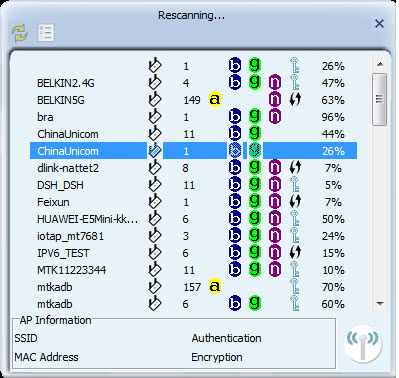399x378 pixels.
Task: Click the 96% signal value for bra
Action: click(333, 117)
